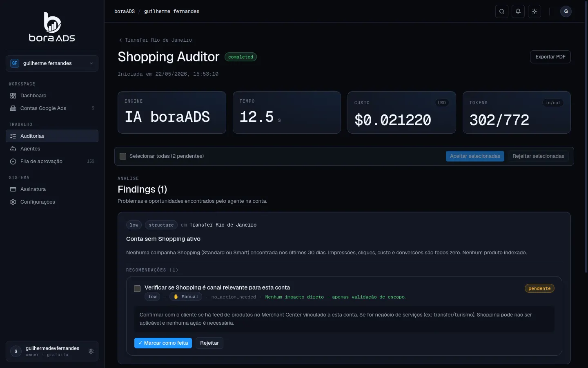Select Auditorias menu item
Viewport: 588px width, 368px height.
coord(52,136)
